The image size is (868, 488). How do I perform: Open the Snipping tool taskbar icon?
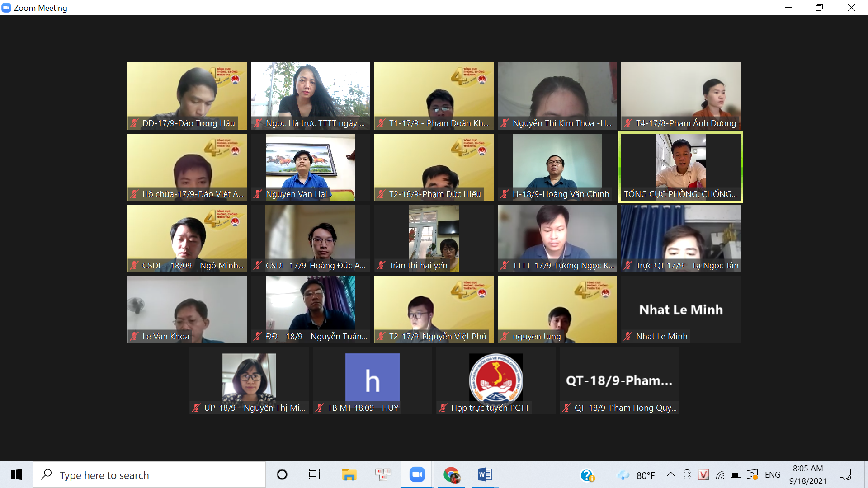[383, 474]
